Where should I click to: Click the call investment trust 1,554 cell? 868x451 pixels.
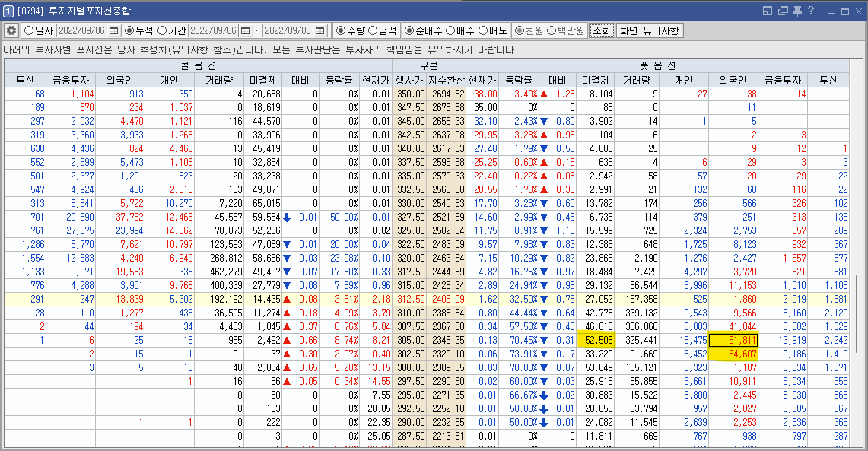[x=25, y=259]
